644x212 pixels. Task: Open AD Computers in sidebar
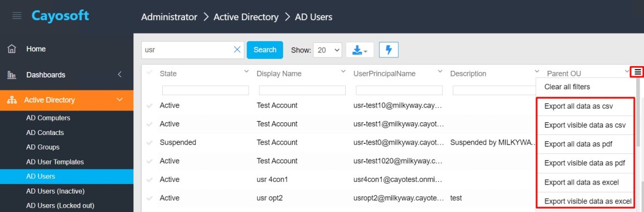[x=48, y=118]
